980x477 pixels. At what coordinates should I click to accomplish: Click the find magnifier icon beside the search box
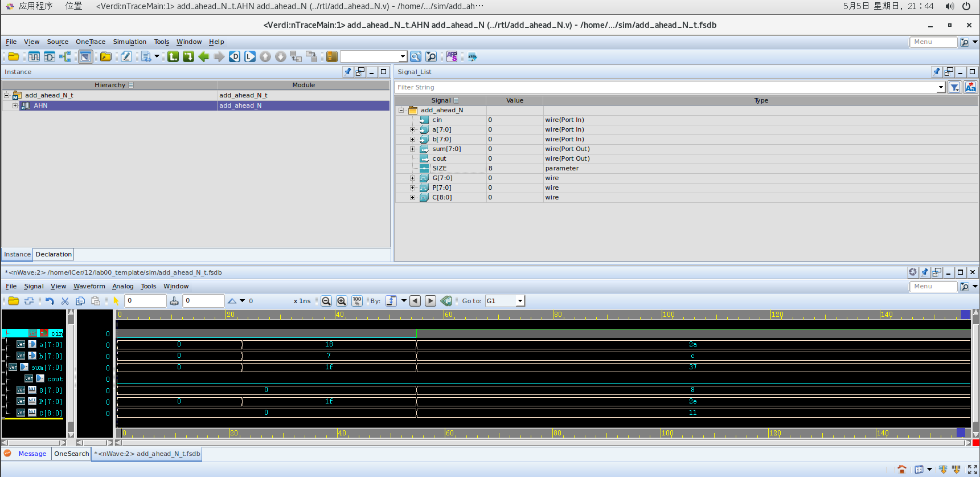pyautogui.click(x=416, y=56)
